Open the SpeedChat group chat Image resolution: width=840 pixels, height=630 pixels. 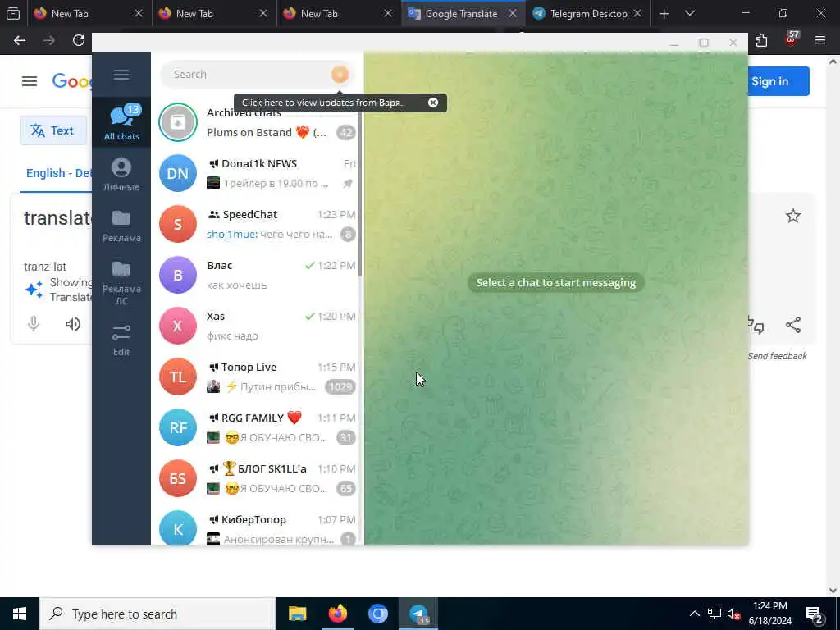click(x=257, y=224)
